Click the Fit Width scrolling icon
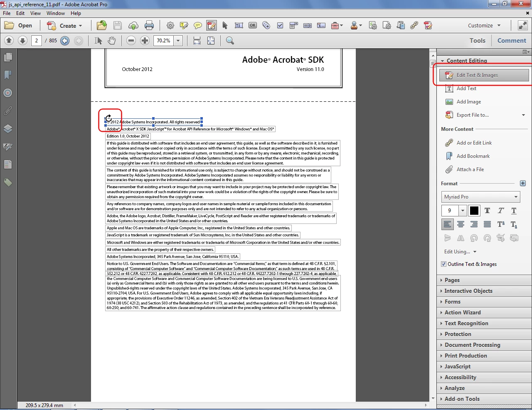532x410 pixels. (x=197, y=41)
